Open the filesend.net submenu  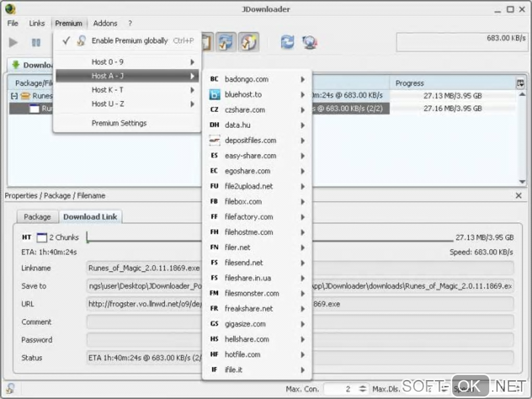coord(257,262)
